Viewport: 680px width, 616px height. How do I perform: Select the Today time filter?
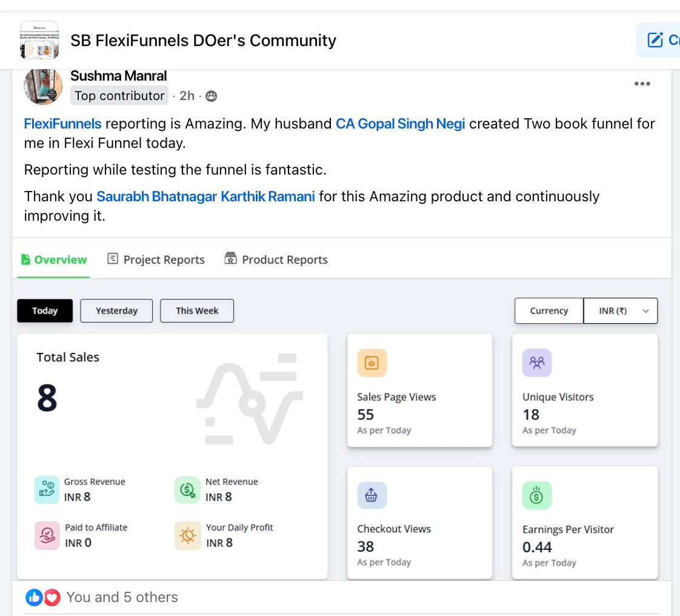[44, 310]
